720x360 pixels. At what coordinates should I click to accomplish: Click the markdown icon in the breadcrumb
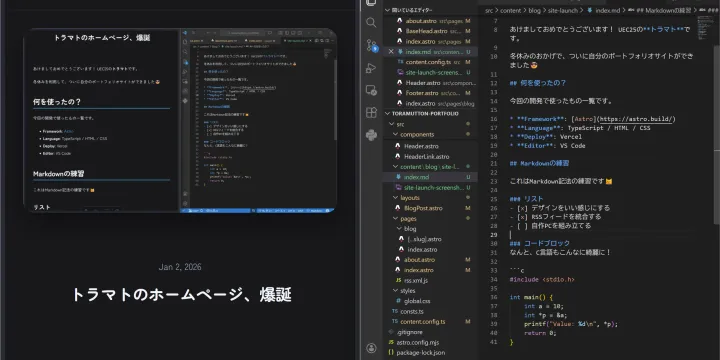(x=590, y=10)
